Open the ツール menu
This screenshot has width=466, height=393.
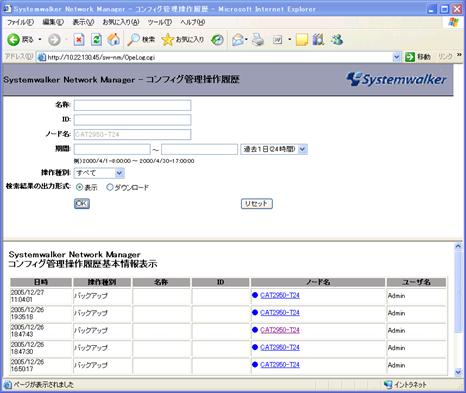(159, 22)
